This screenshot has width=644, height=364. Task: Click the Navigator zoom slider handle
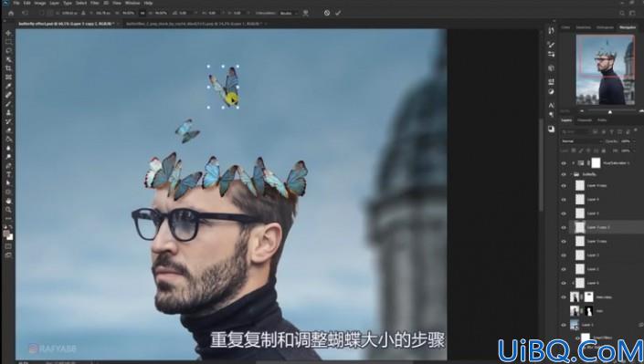pos(610,111)
